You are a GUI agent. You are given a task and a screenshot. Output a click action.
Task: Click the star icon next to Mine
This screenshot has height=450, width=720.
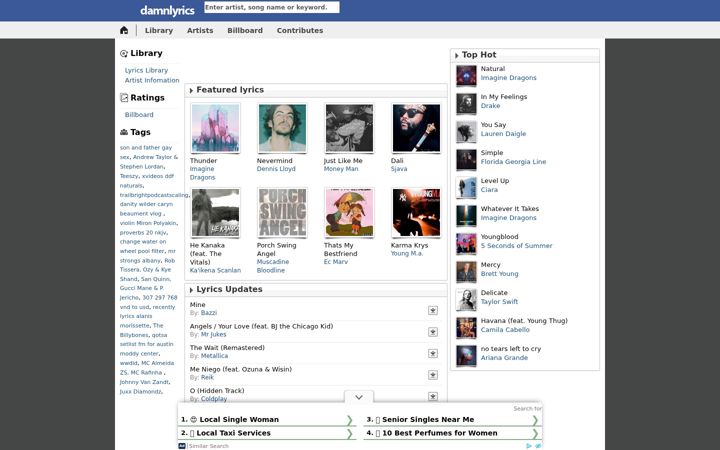tap(433, 310)
